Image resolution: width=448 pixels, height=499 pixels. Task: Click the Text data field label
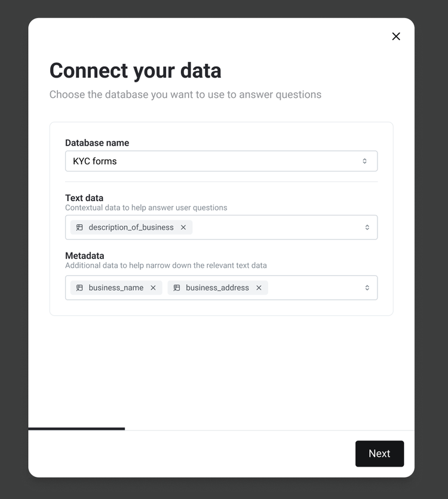pos(84,198)
